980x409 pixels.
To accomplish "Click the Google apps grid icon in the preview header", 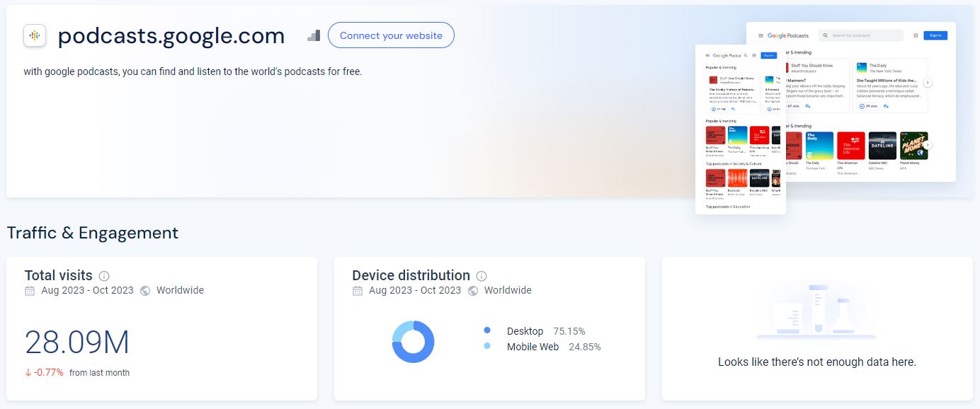I will click(x=916, y=35).
